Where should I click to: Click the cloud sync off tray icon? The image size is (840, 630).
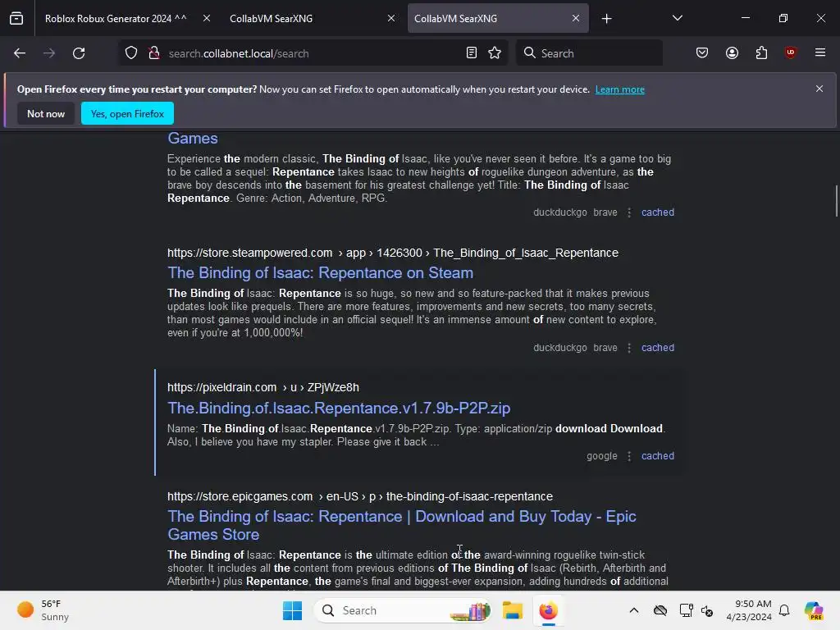click(x=660, y=610)
